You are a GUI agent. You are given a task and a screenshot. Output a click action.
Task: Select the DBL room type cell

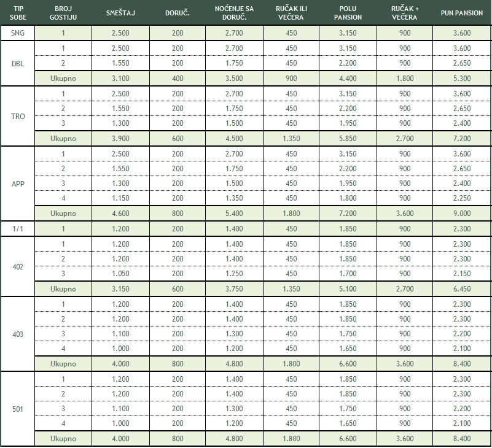[x=18, y=64]
